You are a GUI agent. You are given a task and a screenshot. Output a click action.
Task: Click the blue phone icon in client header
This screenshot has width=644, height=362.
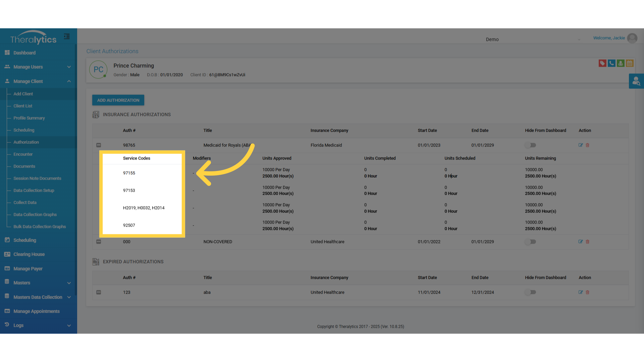coord(611,63)
